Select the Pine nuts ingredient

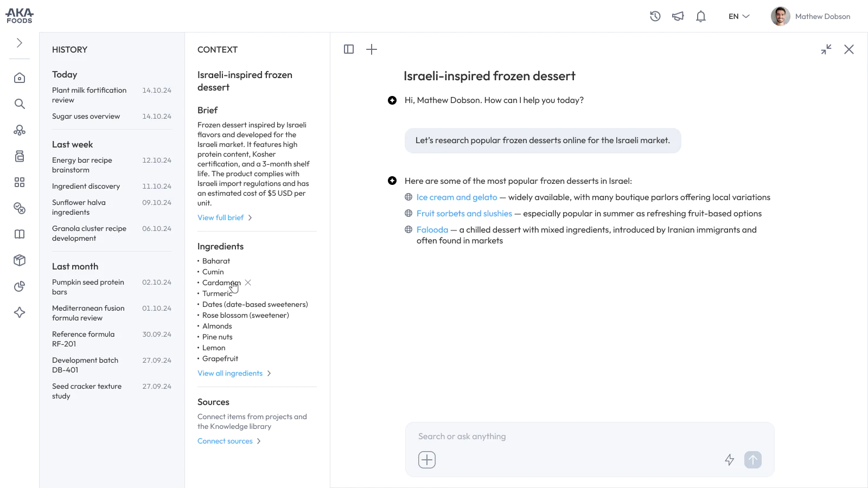[217, 337]
